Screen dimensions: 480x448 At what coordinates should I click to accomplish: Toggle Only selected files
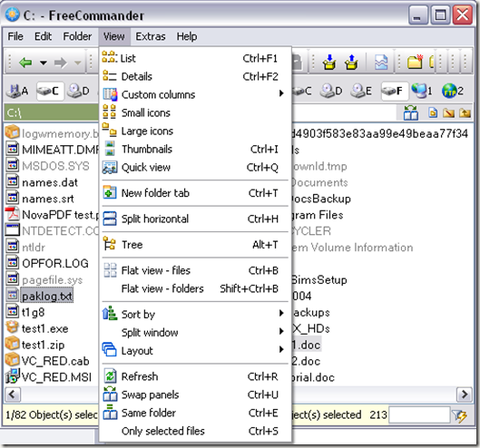click(195, 431)
